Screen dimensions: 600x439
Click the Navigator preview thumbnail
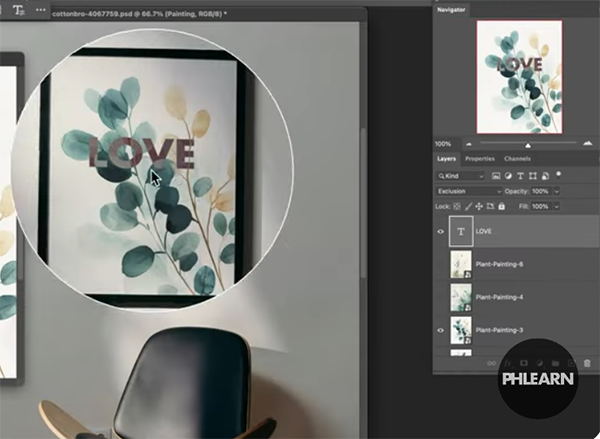click(x=519, y=77)
